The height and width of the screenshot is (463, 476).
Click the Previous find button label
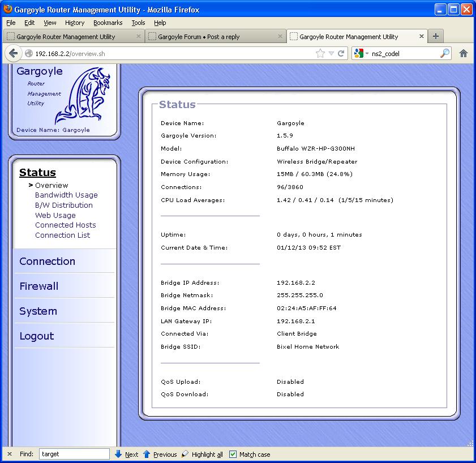pyautogui.click(x=165, y=455)
